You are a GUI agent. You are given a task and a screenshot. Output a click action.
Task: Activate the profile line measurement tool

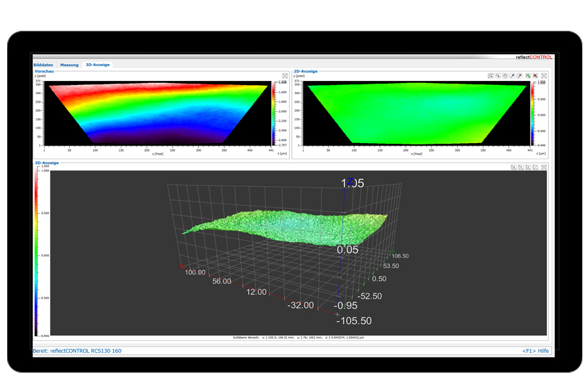[512, 76]
